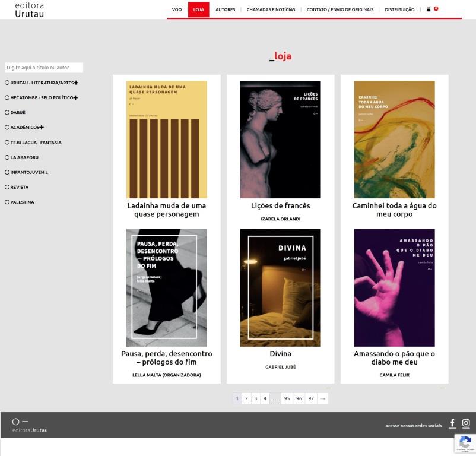
Task: Jump to page 96 in pagination
Action: 299,398
